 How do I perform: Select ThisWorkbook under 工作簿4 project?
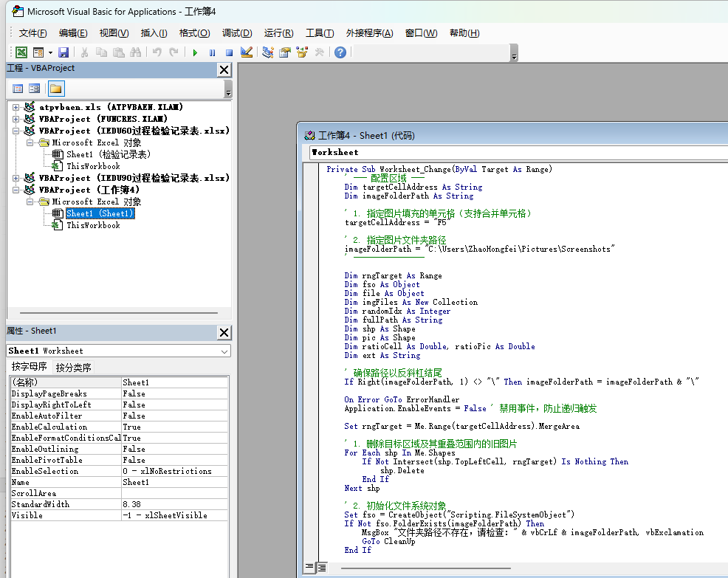pos(93,225)
